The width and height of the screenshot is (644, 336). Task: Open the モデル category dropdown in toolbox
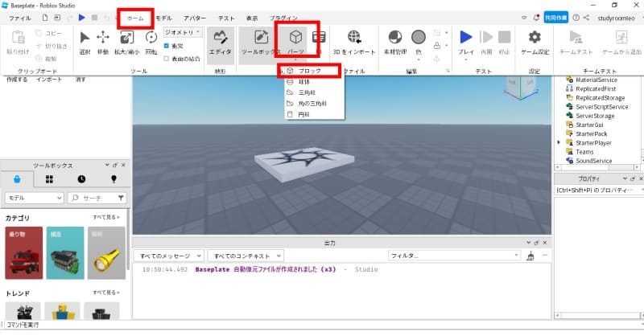pos(34,198)
